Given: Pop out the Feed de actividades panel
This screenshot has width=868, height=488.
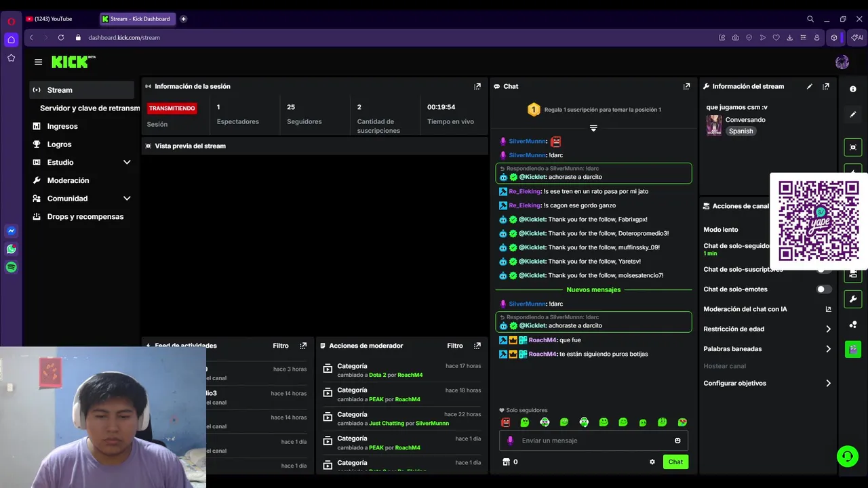Looking at the screenshot, I should pyautogui.click(x=303, y=346).
